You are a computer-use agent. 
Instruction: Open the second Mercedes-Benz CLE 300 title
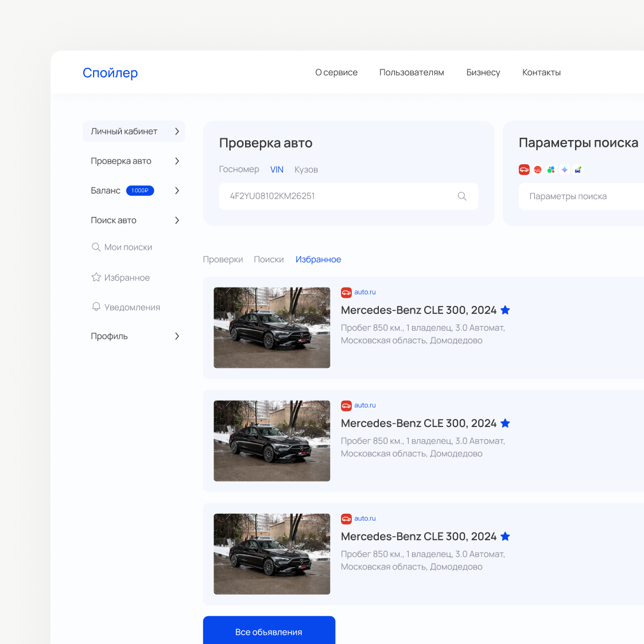[418, 423]
